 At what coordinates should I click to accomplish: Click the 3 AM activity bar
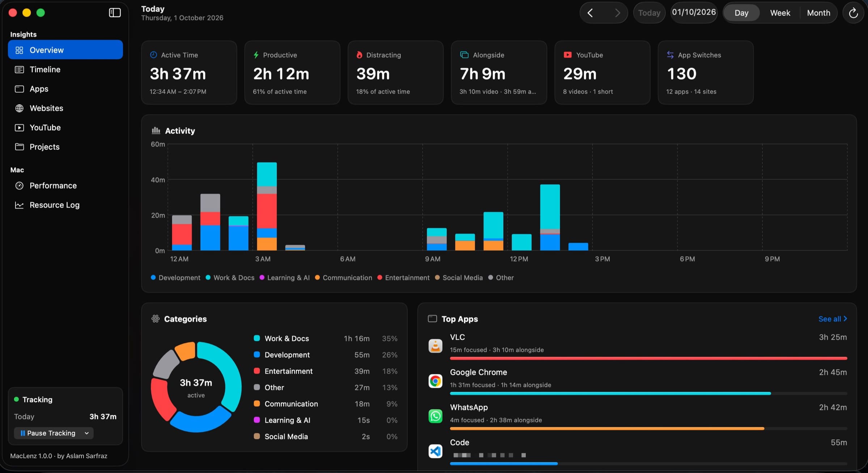[267, 206]
